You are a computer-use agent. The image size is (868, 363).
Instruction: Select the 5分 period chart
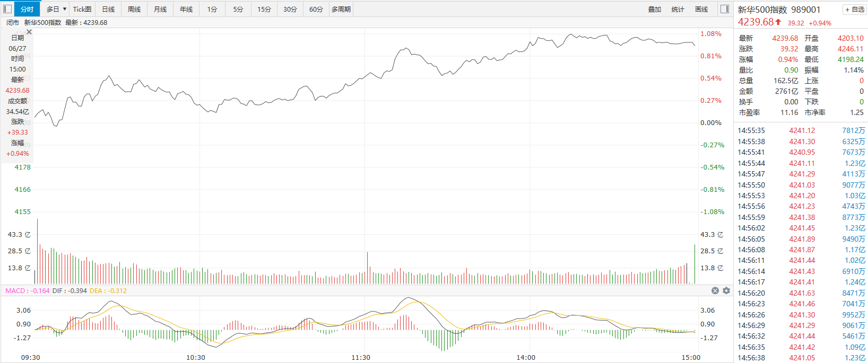pos(238,9)
